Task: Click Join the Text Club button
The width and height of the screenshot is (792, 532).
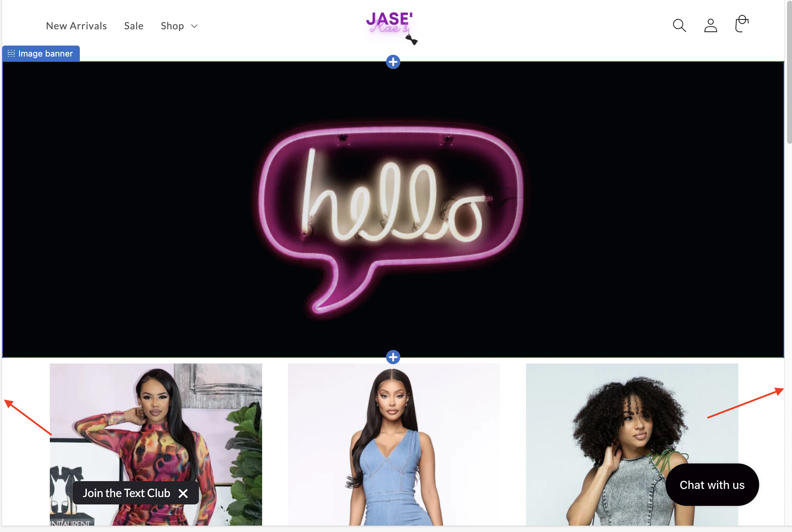Action: coord(126,493)
